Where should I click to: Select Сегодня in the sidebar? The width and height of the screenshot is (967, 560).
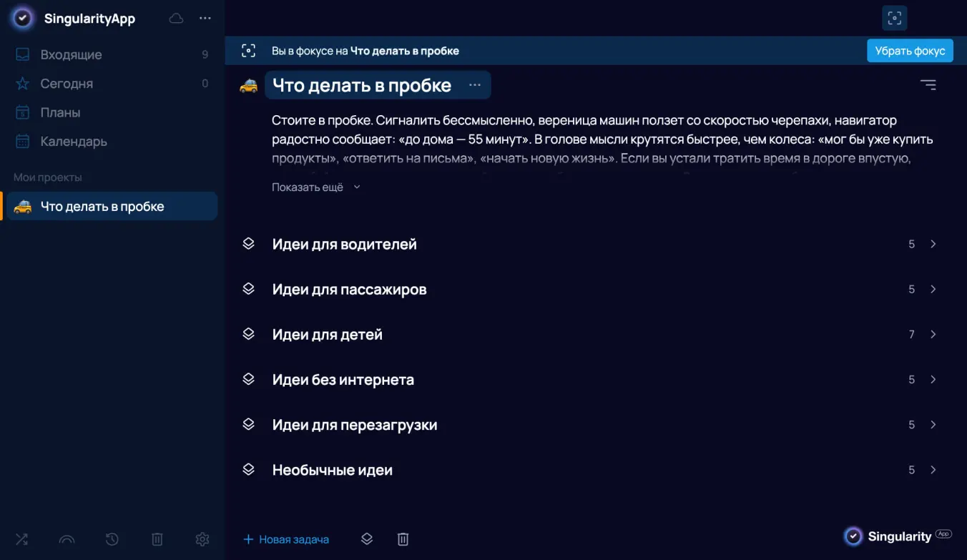(66, 84)
